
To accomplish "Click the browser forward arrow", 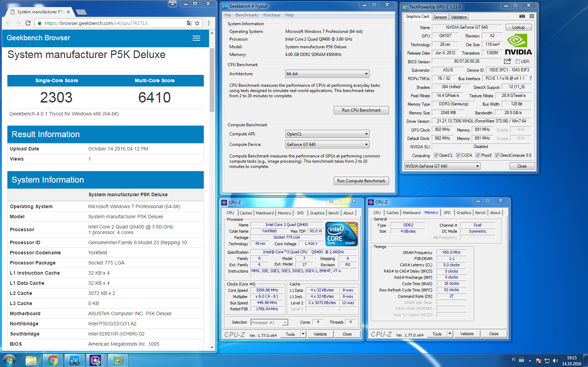I will 18,23.
